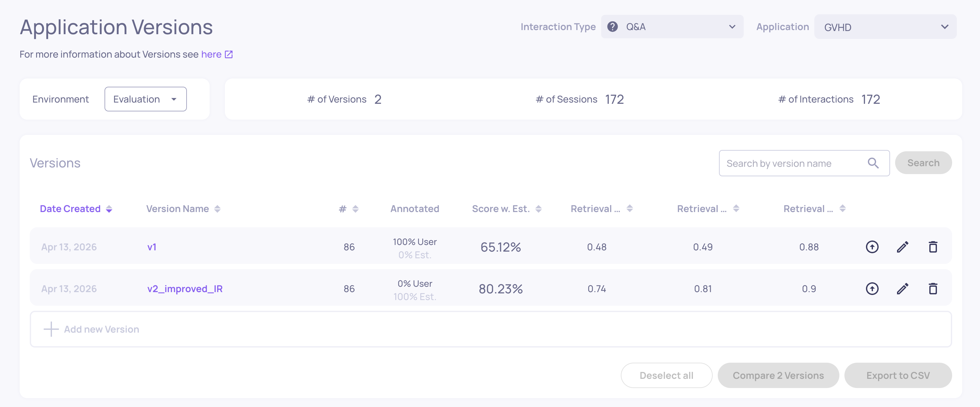The height and width of the screenshot is (407, 980).
Task: Open the Environment Evaluation dropdown
Action: click(145, 99)
